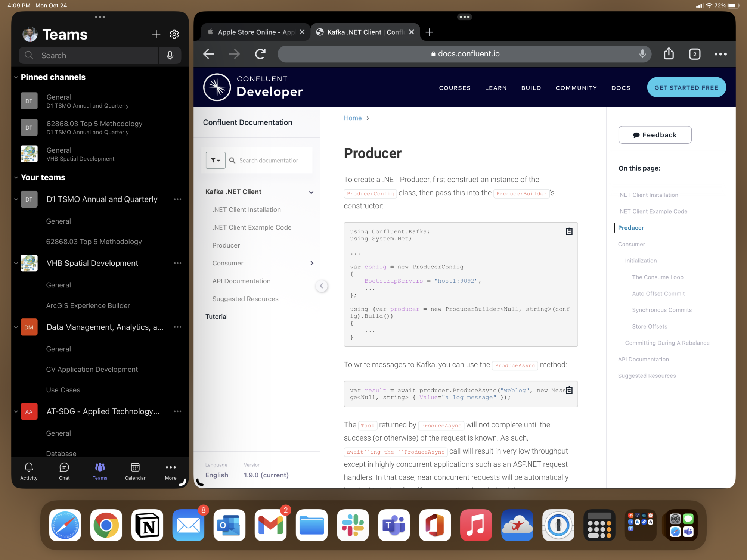The width and height of the screenshot is (747, 560).
Task: Open the COMMUNITY navigation menu
Action: pyautogui.click(x=576, y=88)
